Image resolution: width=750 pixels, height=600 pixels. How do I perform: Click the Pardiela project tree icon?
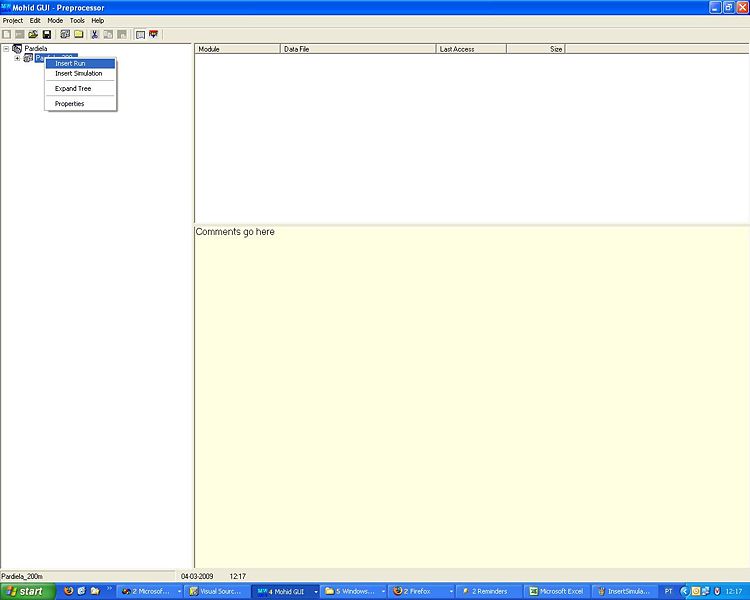17,48
